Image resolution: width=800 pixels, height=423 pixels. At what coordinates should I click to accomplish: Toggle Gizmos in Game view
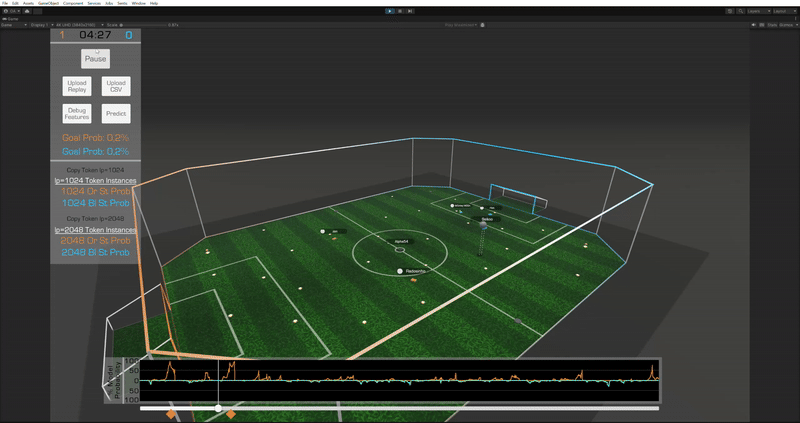(x=785, y=23)
